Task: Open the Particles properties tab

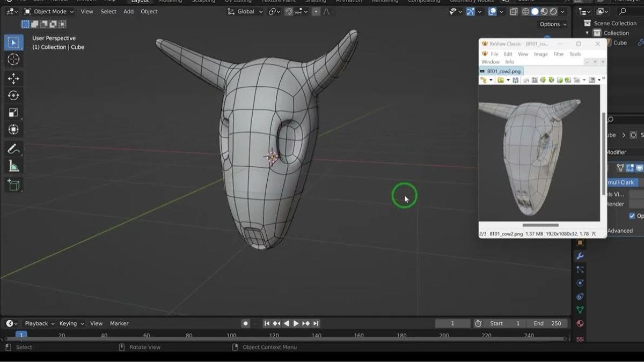Action: pyautogui.click(x=580, y=270)
